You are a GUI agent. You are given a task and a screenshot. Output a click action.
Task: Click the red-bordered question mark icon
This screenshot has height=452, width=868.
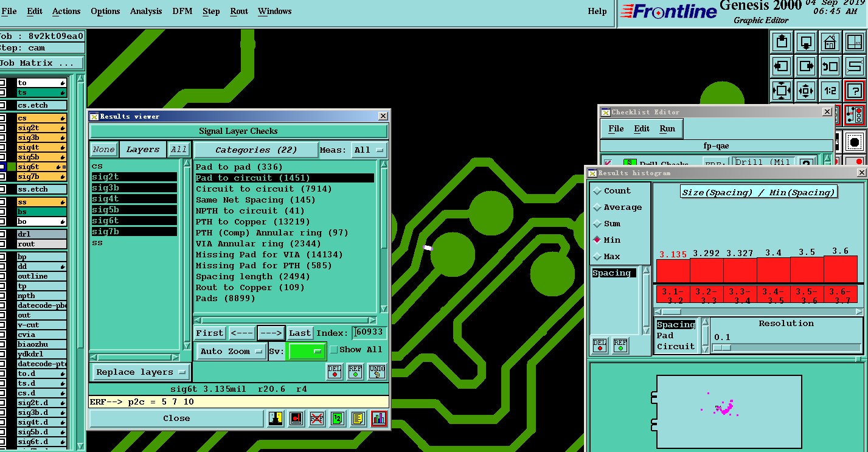(855, 91)
